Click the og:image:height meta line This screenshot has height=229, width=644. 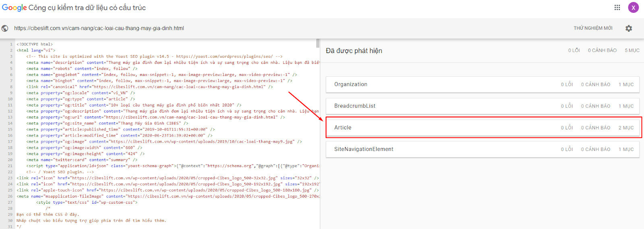(85, 153)
